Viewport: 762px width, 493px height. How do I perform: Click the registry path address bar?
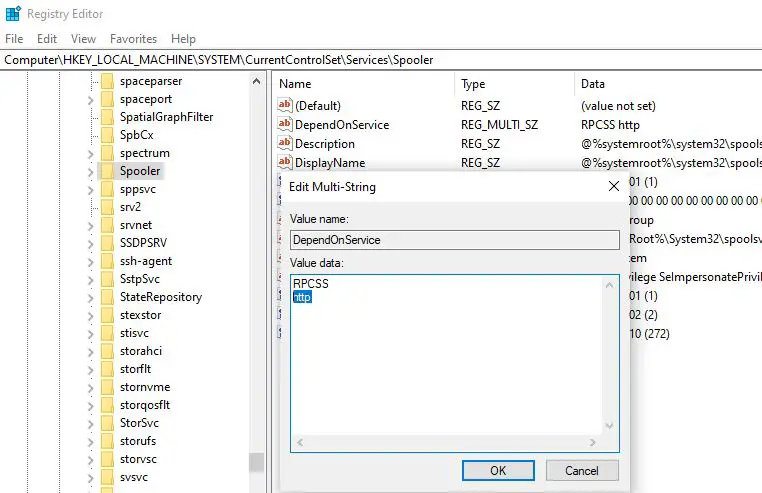(x=381, y=60)
